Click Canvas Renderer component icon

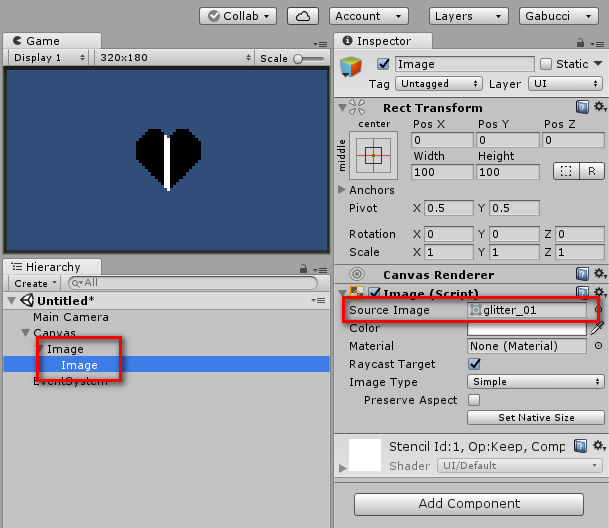pos(357,274)
